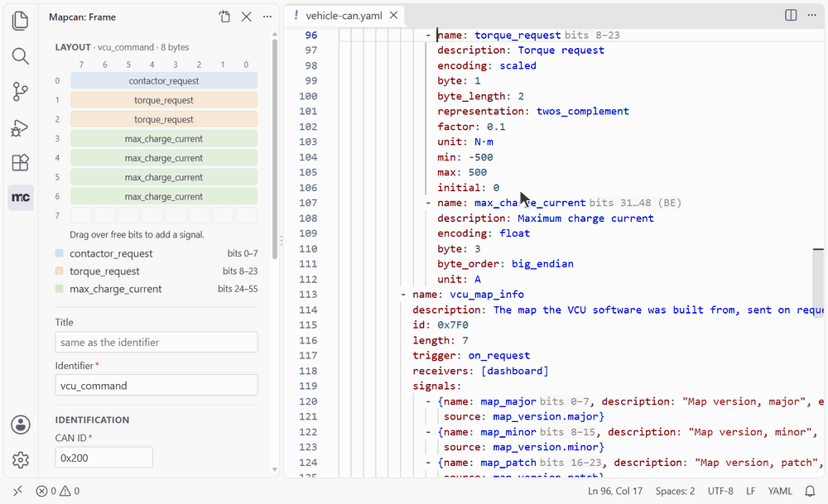Click 'on_request' trigger value
Image resolution: width=828 pixels, height=504 pixels.
(499, 356)
